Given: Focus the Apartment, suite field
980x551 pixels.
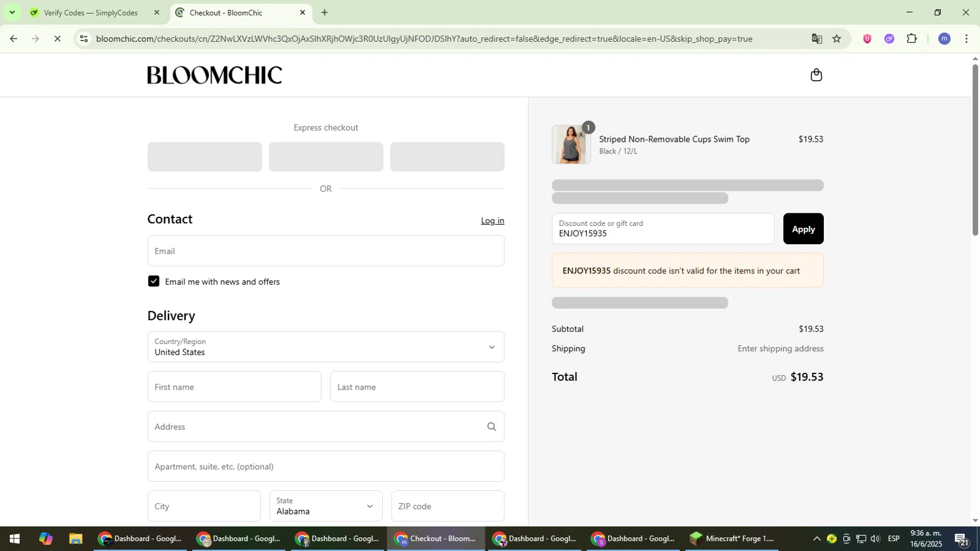Looking at the screenshot, I should (325, 467).
